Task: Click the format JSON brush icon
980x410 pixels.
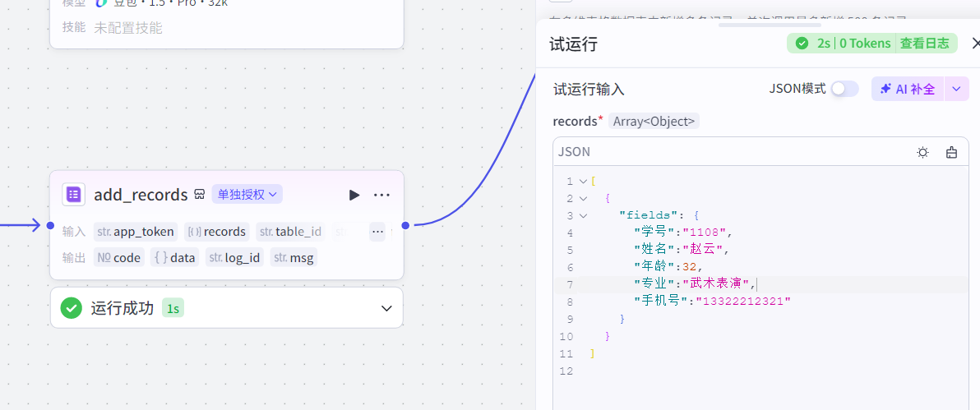Action: 951,152
